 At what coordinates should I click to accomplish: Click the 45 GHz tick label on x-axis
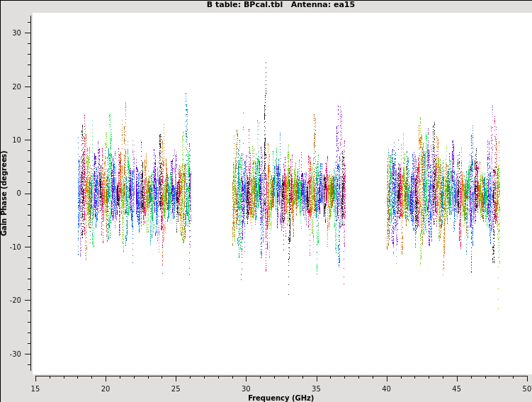(x=457, y=388)
